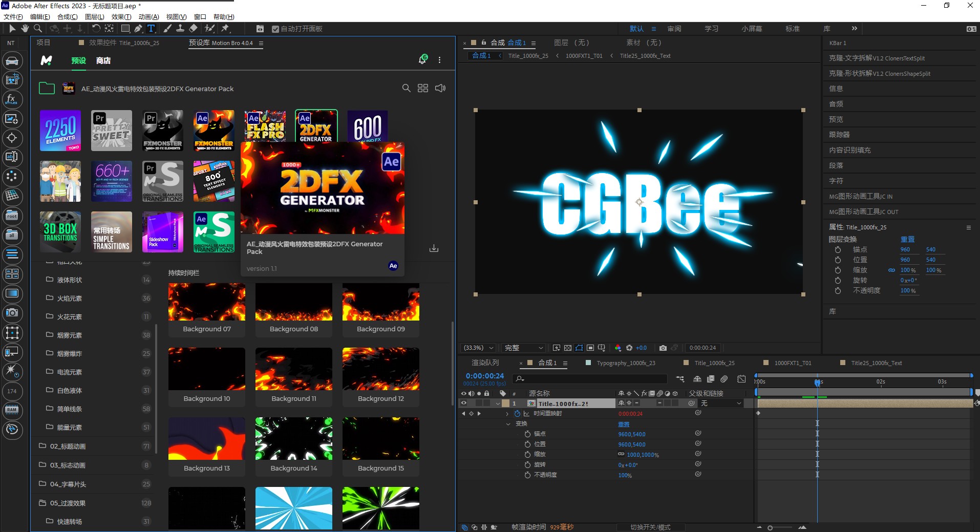Open the 动画(A) menu

(149, 16)
